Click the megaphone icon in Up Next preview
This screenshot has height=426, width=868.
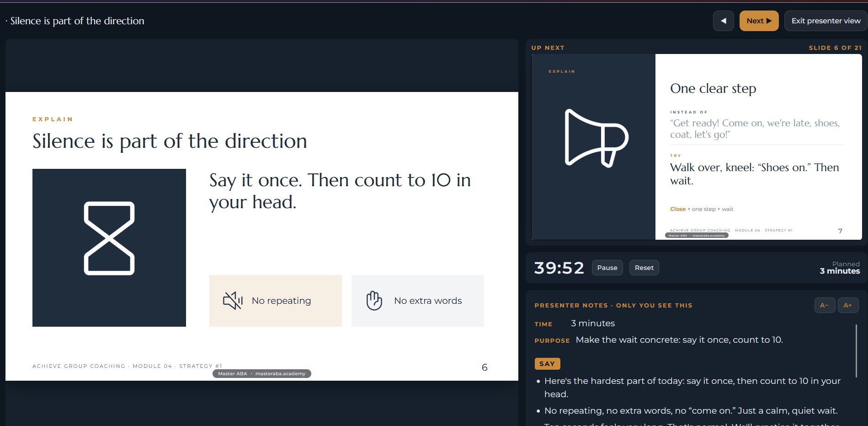point(596,138)
